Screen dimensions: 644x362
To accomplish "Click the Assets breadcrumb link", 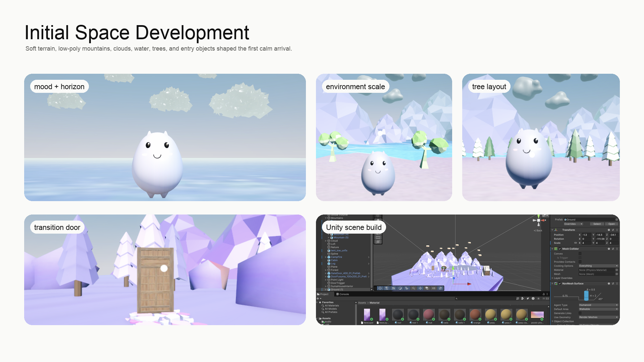I will pyautogui.click(x=362, y=303).
